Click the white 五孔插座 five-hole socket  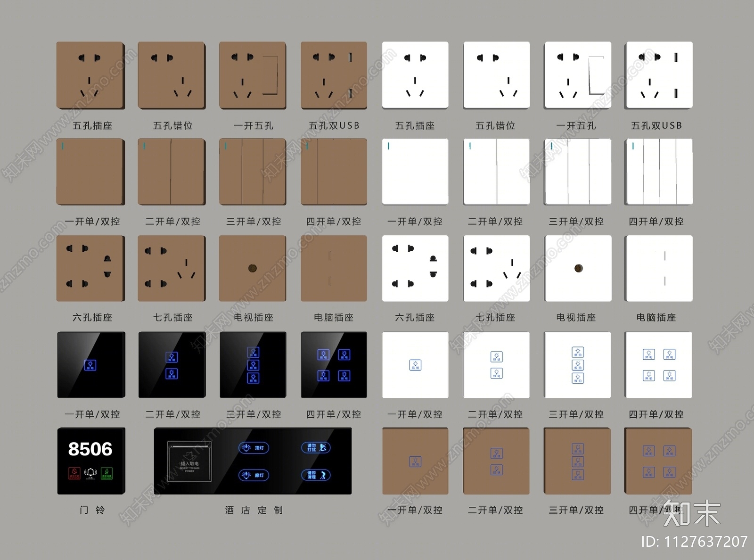[415, 75]
